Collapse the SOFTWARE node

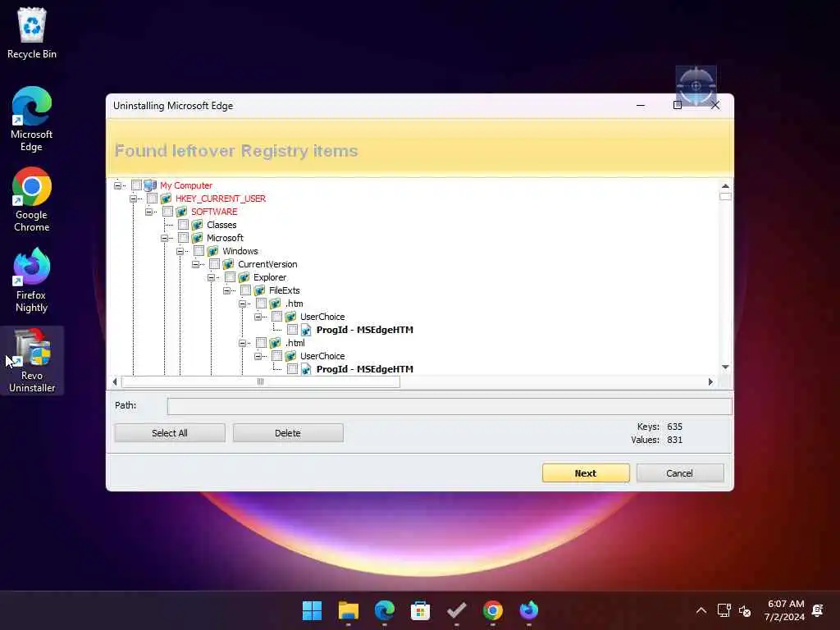click(x=148, y=212)
